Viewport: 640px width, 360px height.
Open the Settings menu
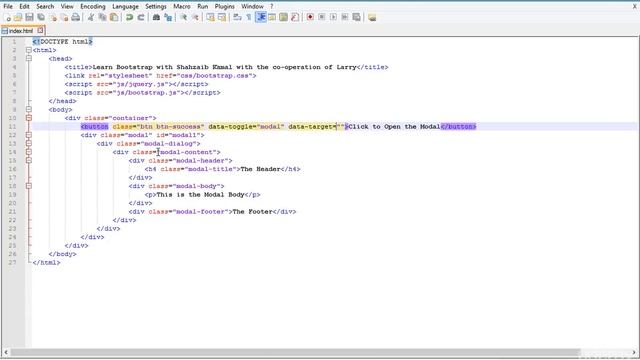[x=156, y=7]
